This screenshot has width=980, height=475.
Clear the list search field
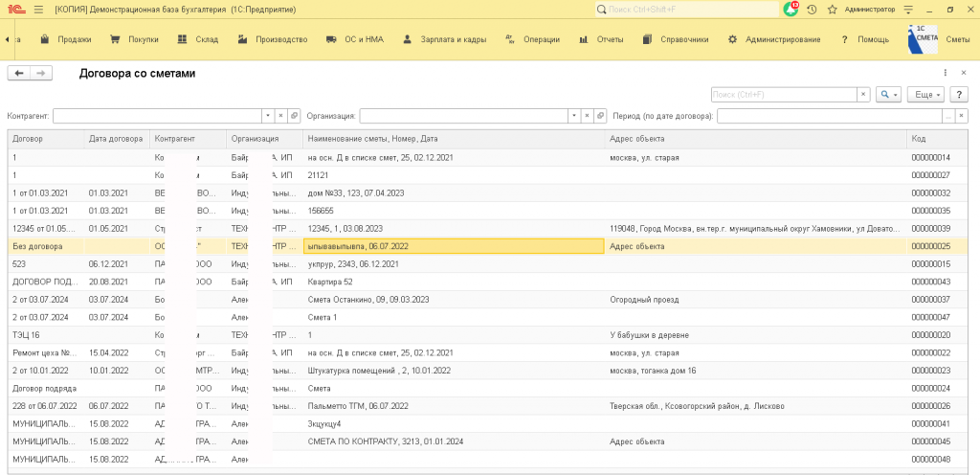pyautogui.click(x=864, y=95)
